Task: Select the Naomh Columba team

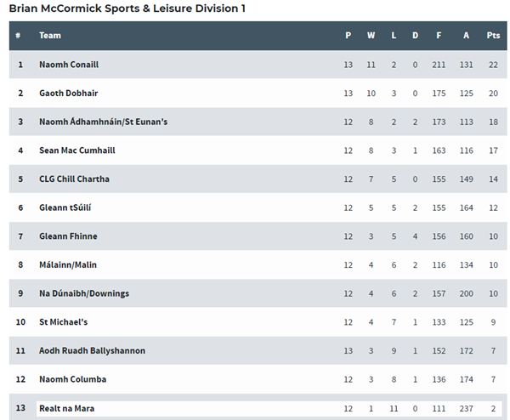Action: pos(72,379)
